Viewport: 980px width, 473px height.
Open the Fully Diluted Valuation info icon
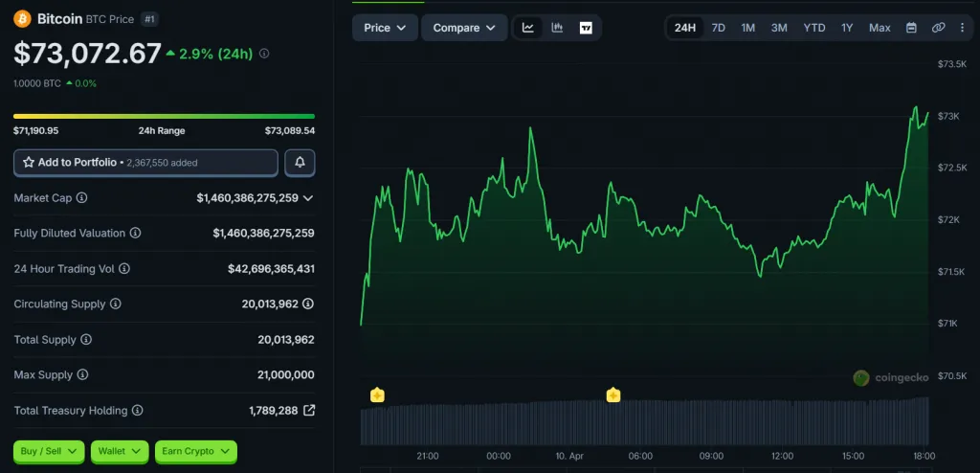135,233
